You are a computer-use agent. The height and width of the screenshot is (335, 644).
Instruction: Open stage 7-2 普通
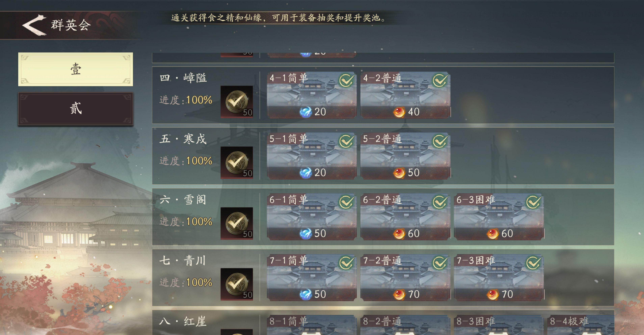tap(405, 277)
